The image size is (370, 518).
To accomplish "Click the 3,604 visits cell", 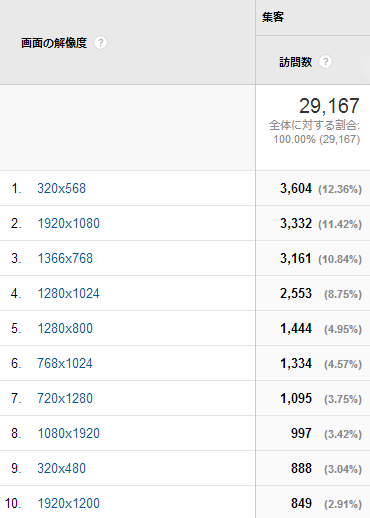I will tap(296, 189).
